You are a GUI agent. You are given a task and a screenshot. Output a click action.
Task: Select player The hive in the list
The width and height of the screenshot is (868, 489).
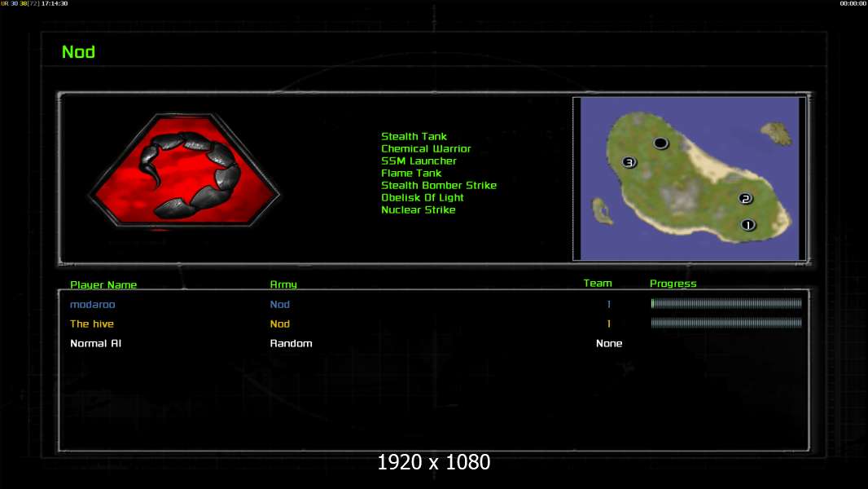92,324
